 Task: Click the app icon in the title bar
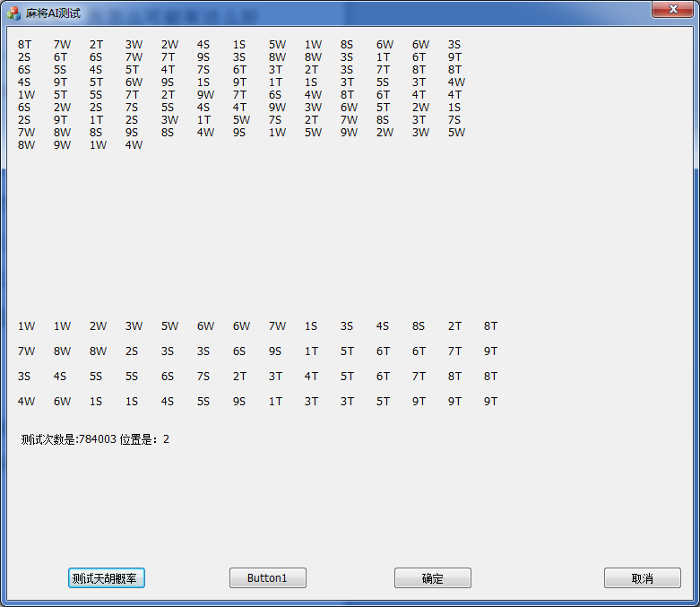tap(13, 13)
